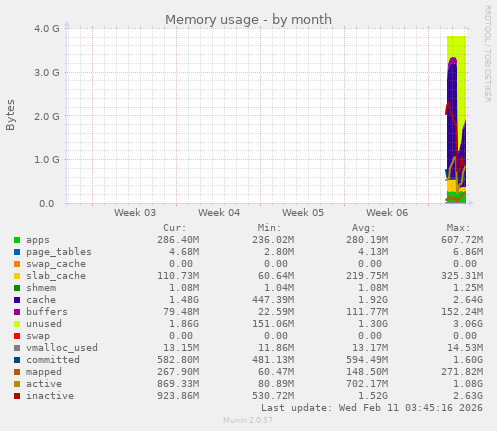Click buffers min value 22.59M
The image size is (497, 431).
point(276,312)
